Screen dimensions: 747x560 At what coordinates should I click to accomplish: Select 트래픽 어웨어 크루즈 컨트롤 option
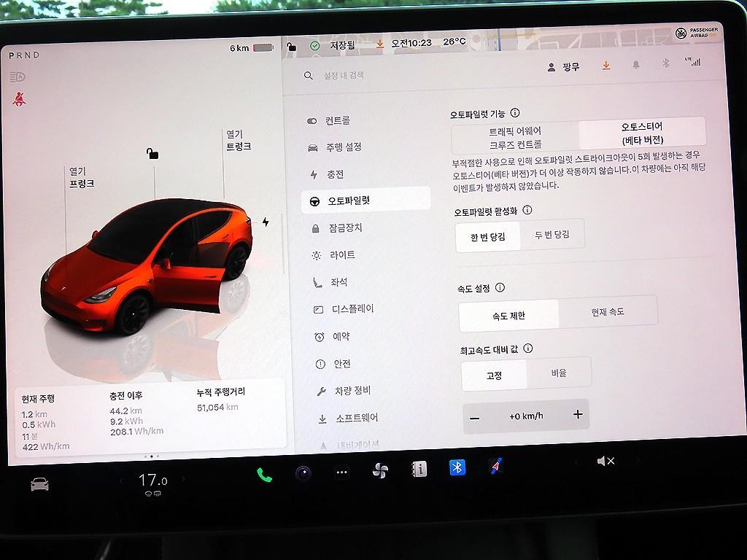tap(515, 138)
